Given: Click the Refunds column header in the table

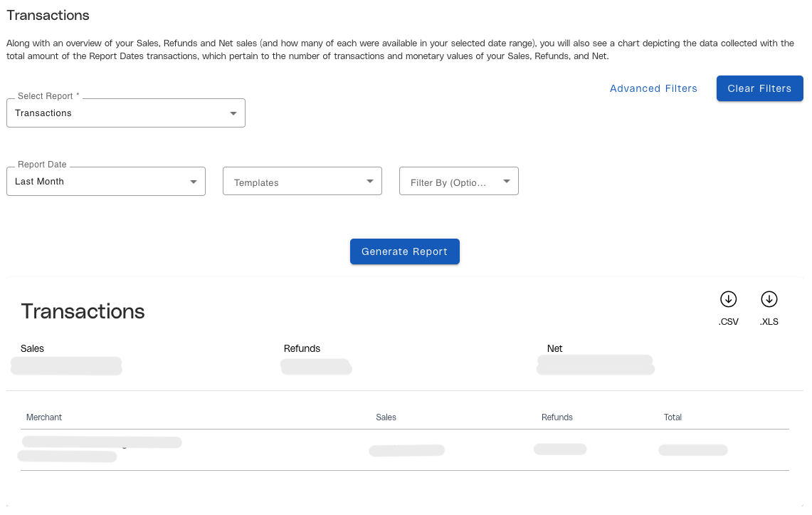Looking at the screenshot, I should pyautogui.click(x=557, y=417).
